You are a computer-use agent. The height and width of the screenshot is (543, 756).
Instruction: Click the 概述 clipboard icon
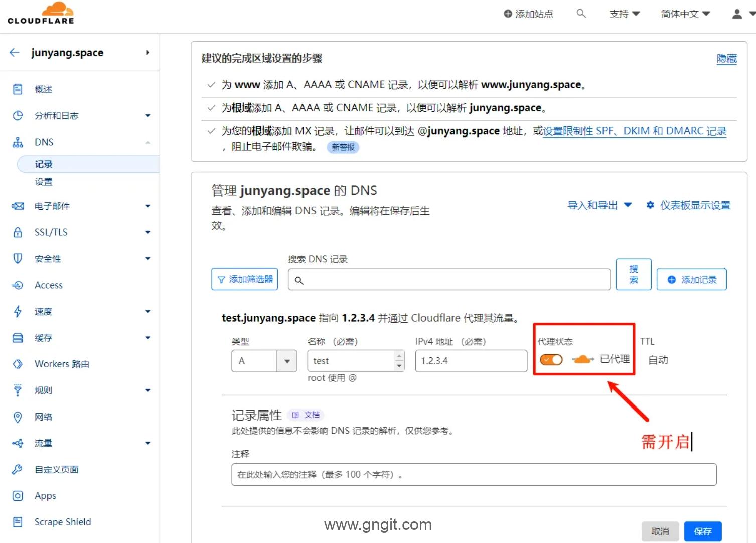(x=18, y=89)
